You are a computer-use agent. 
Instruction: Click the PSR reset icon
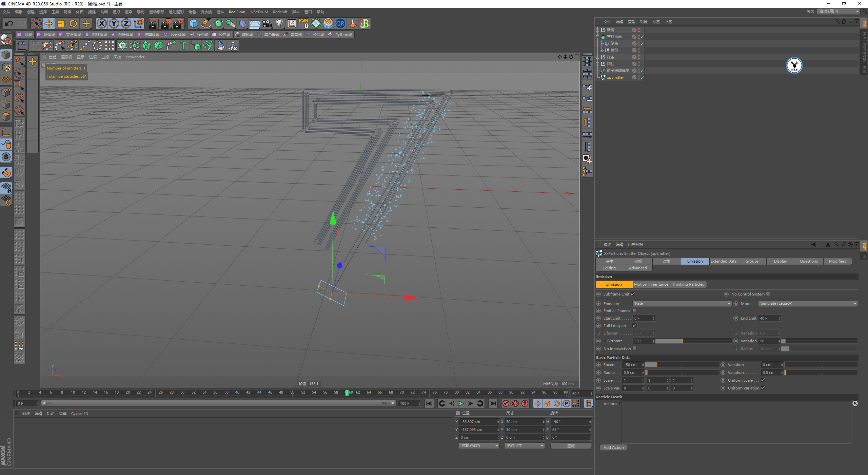pyautogui.click(x=303, y=23)
